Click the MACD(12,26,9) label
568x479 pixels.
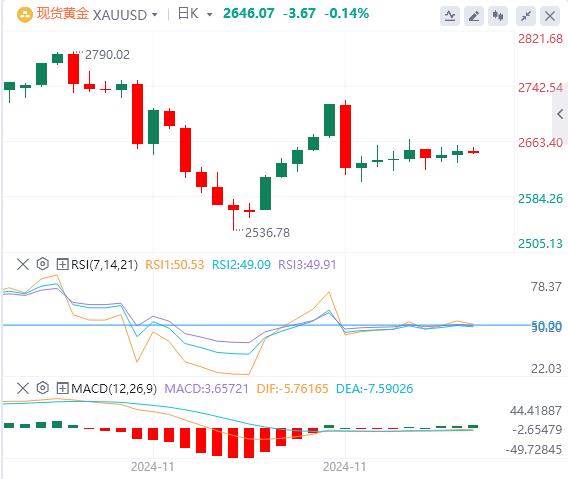click(x=114, y=389)
